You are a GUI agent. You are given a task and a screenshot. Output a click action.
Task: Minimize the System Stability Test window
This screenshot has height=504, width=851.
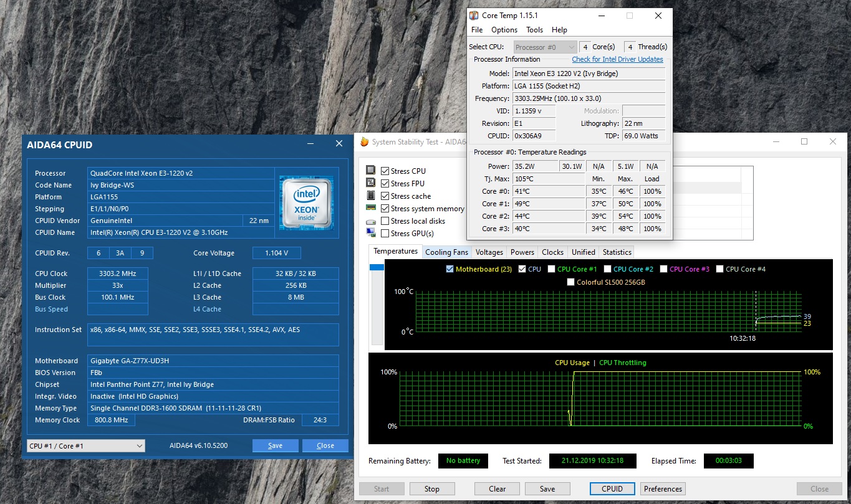click(x=775, y=142)
